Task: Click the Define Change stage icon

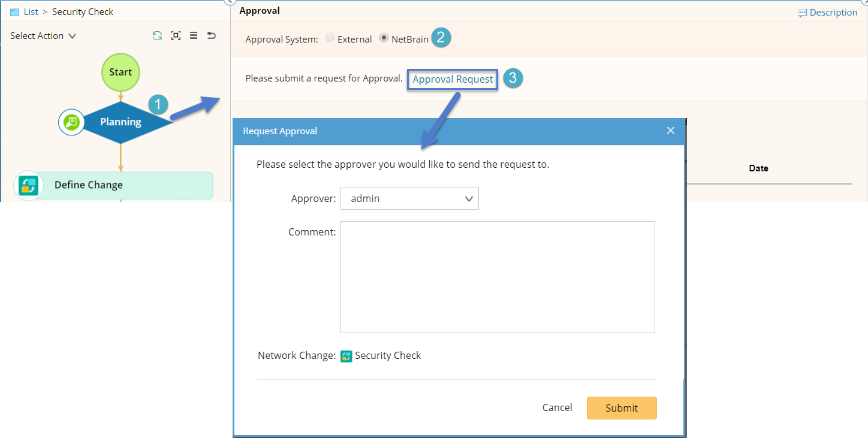Action: 28,185
